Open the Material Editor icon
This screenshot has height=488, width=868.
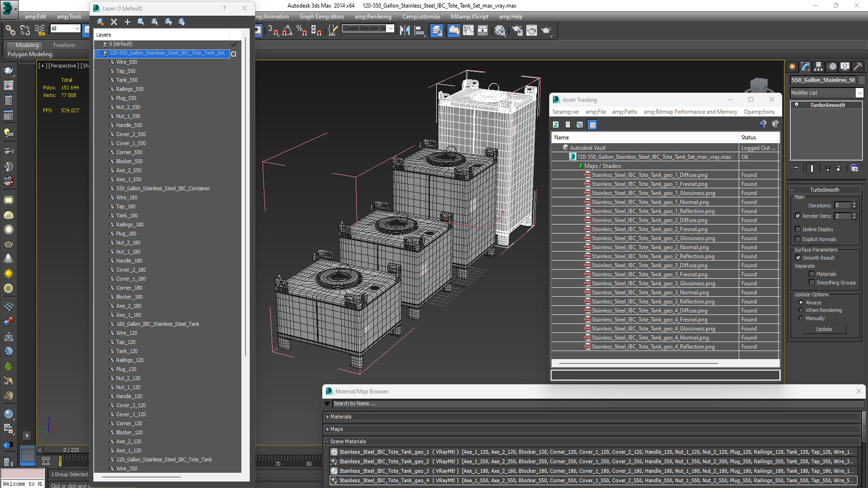pos(500,30)
